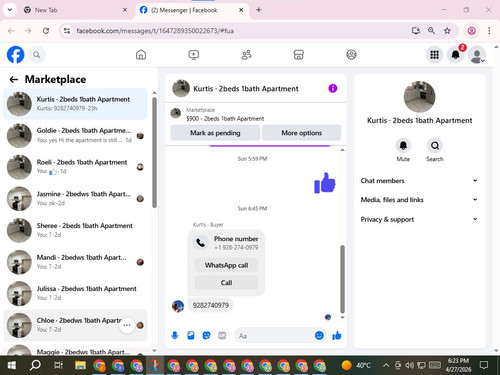Open the browser zoom magnifier icon
This screenshot has height=375, width=500.
pos(431,31)
